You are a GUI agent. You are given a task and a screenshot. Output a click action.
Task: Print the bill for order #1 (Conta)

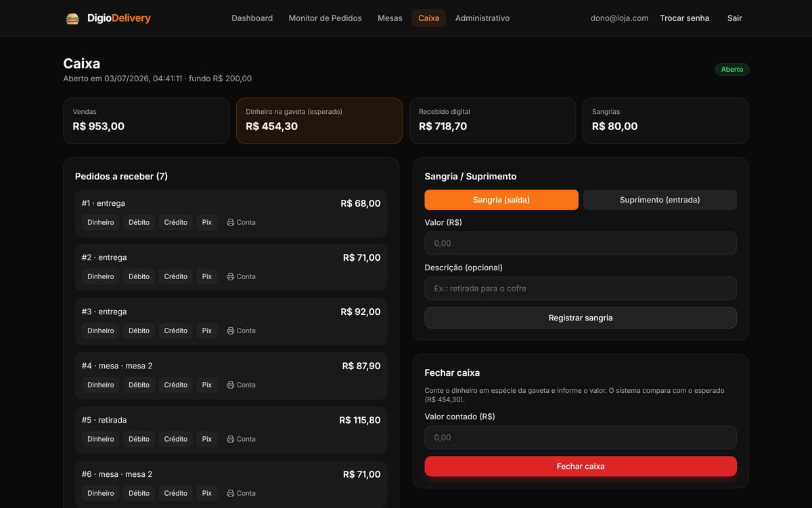click(241, 222)
